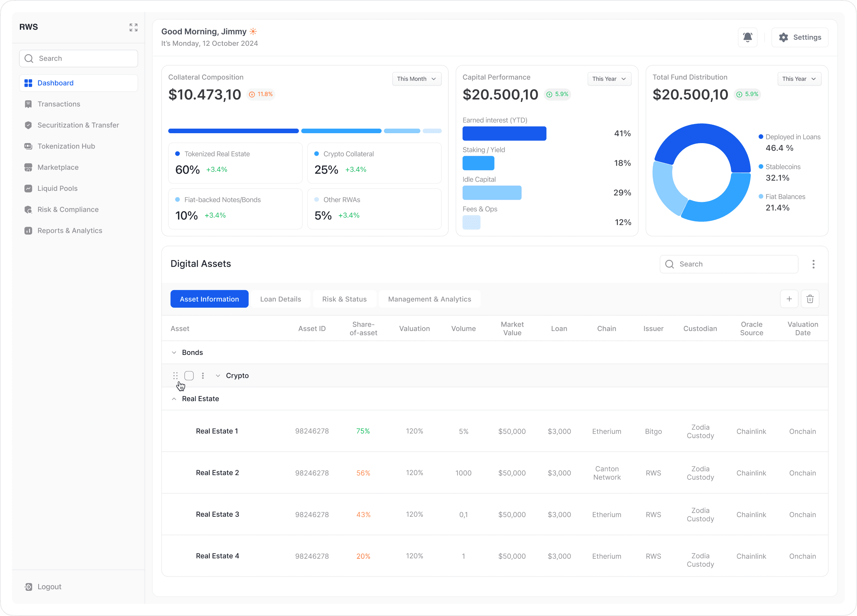Viewport: 857px width, 616px height.
Task: Click the sidebar expand/fullscreen icon
Action: pos(133,27)
